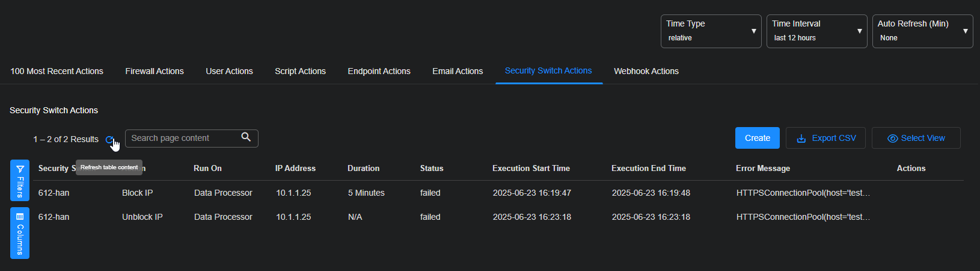The height and width of the screenshot is (271, 980).
Task: Click the eye icon in Select View
Action: (892, 139)
